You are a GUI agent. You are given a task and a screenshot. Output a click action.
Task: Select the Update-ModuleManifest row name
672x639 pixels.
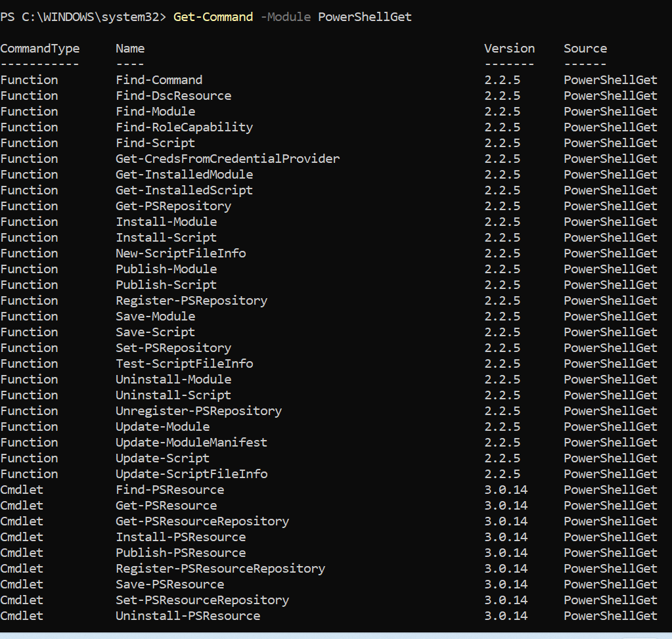191,443
